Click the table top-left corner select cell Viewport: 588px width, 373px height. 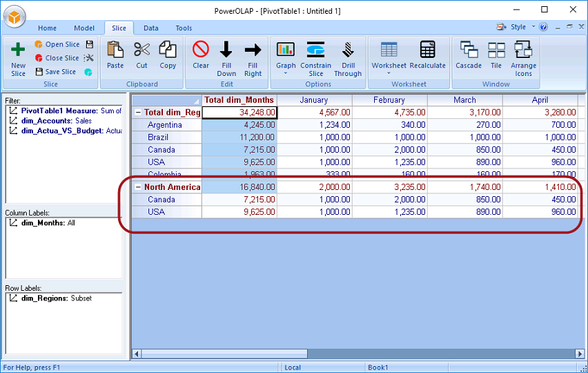tap(167, 100)
